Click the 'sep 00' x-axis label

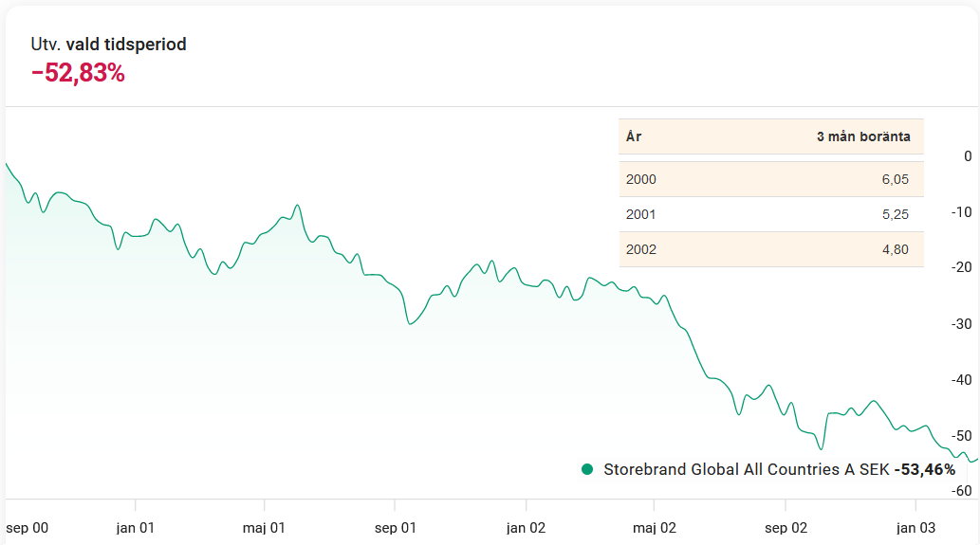(x=27, y=528)
